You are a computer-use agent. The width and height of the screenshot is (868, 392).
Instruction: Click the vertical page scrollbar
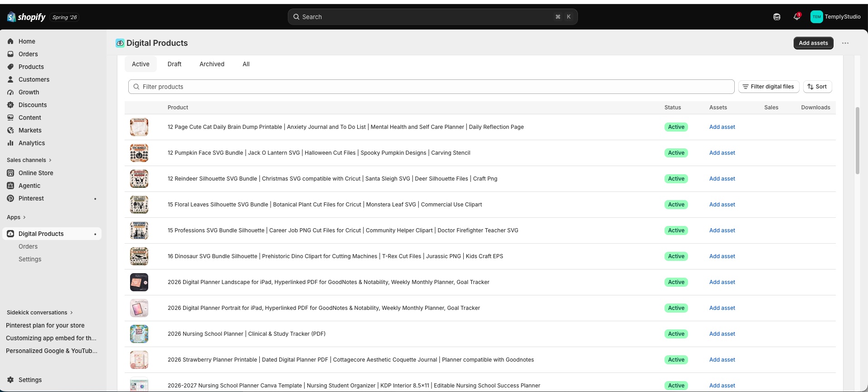tap(857, 141)
